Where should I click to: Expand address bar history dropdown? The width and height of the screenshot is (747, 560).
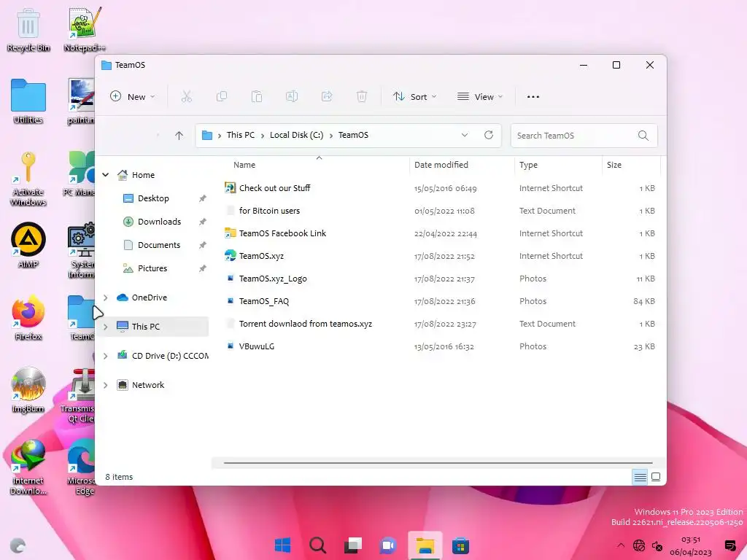[x=465, y=135]
